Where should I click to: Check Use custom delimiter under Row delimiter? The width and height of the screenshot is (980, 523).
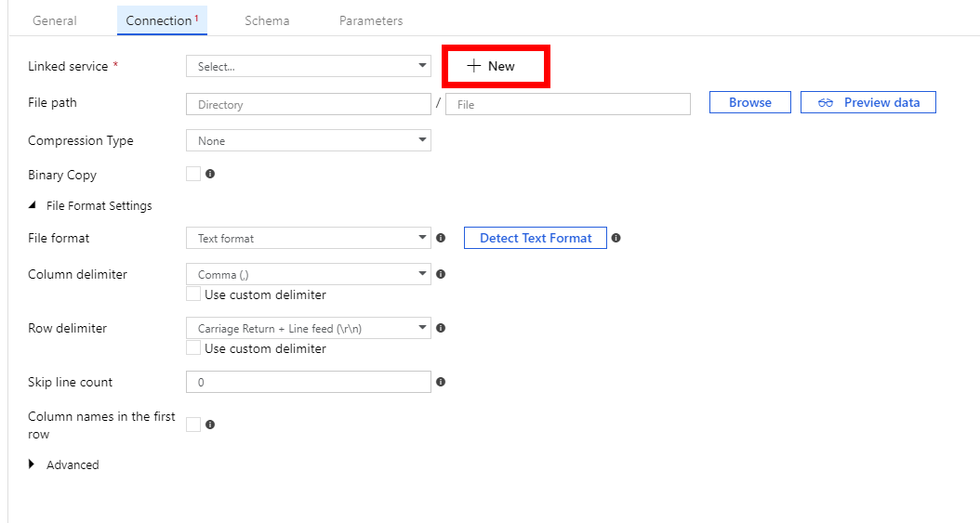[193, 348]
